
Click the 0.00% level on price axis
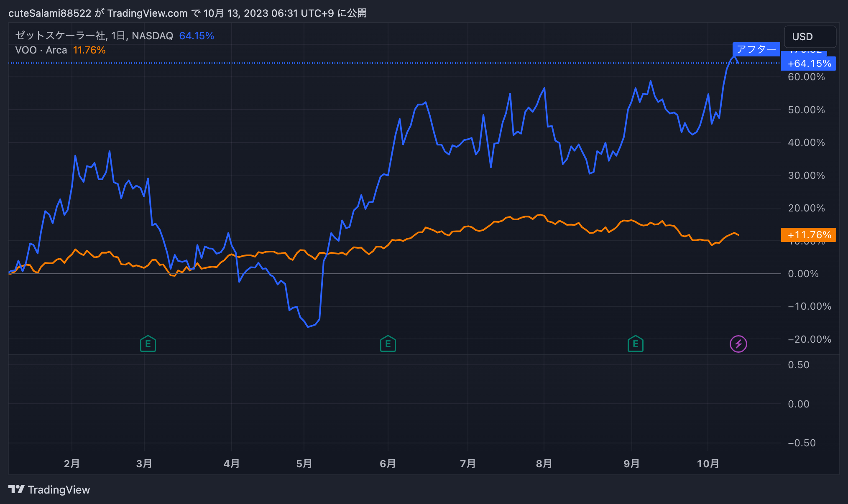pyautogui.click(x=803, y=274)
